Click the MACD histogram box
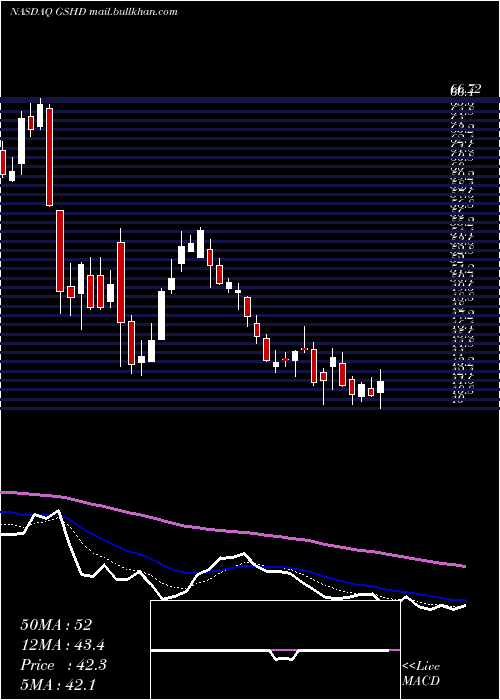This screenshot has width=500, height=700. coord(275,650)
